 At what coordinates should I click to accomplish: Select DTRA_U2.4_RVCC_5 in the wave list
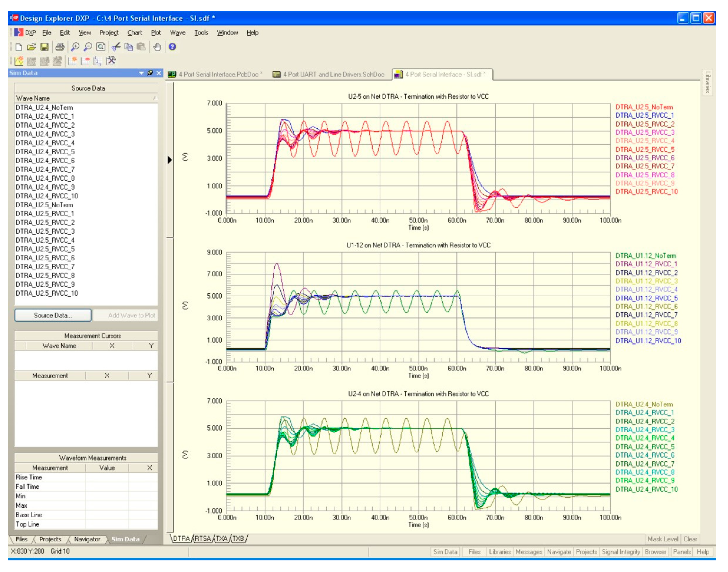pos(45,152)
